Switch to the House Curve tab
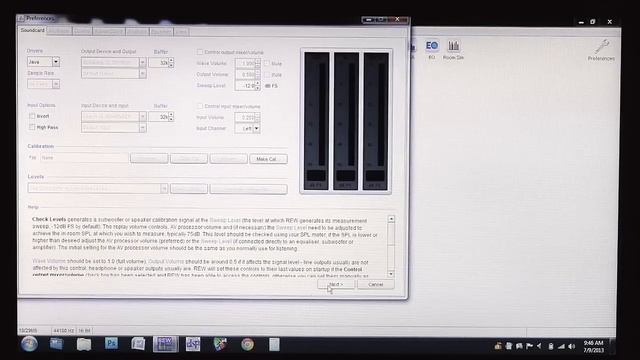Screen dimensions: 640x360 point(109,31)
